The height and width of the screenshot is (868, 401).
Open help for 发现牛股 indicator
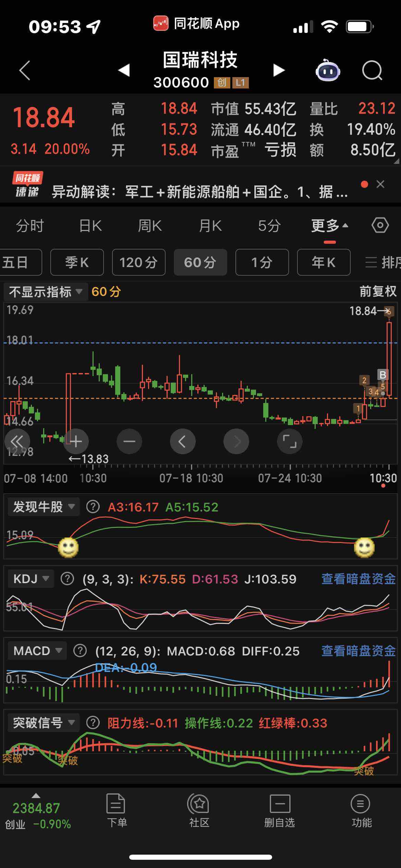[93, 507]
